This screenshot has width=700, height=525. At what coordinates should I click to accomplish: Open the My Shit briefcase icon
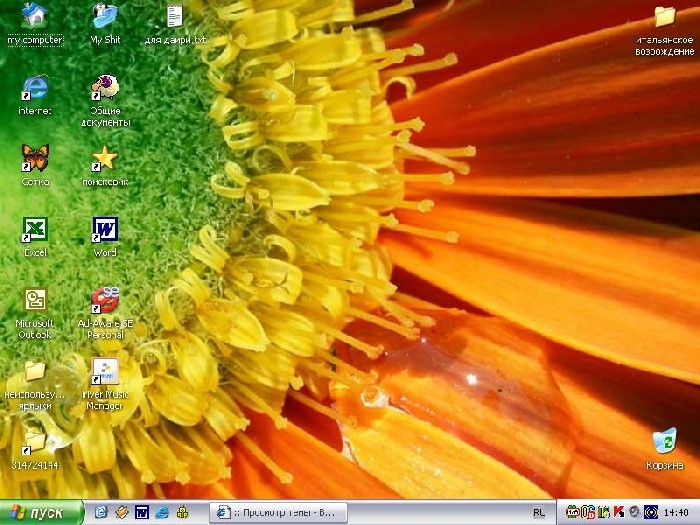click(105, 17)
